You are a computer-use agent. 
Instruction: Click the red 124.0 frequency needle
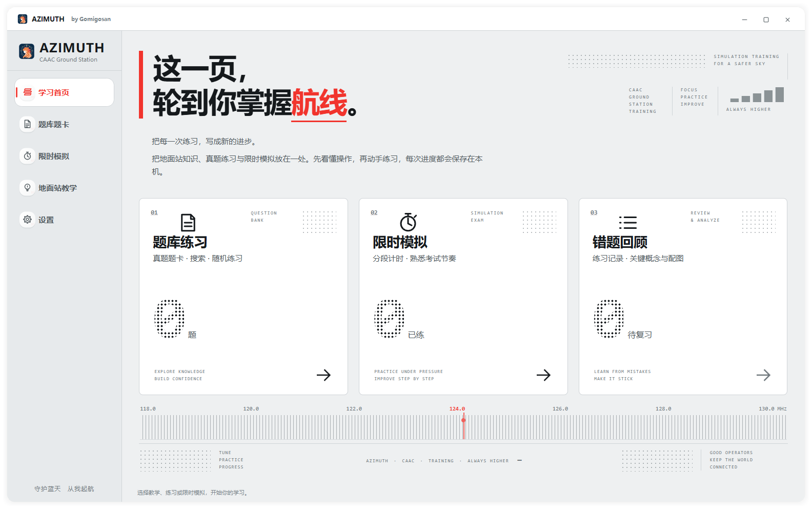(463, 426)
